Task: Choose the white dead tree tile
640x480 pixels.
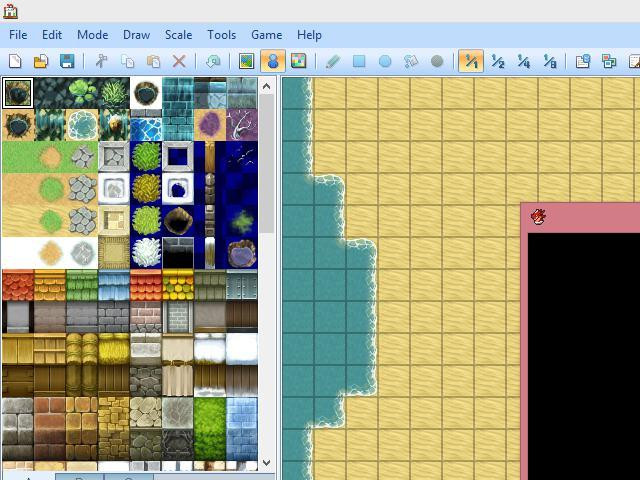Action: click(242, 125)
